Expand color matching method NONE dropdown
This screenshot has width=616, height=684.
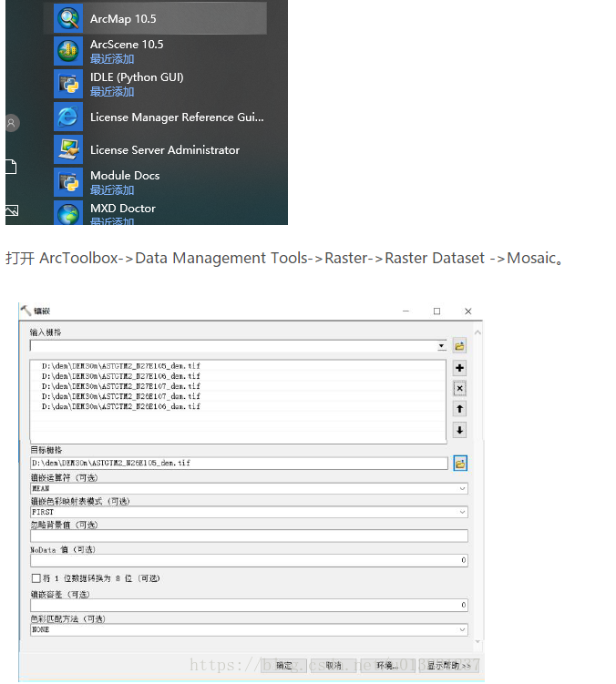point(462,630)
